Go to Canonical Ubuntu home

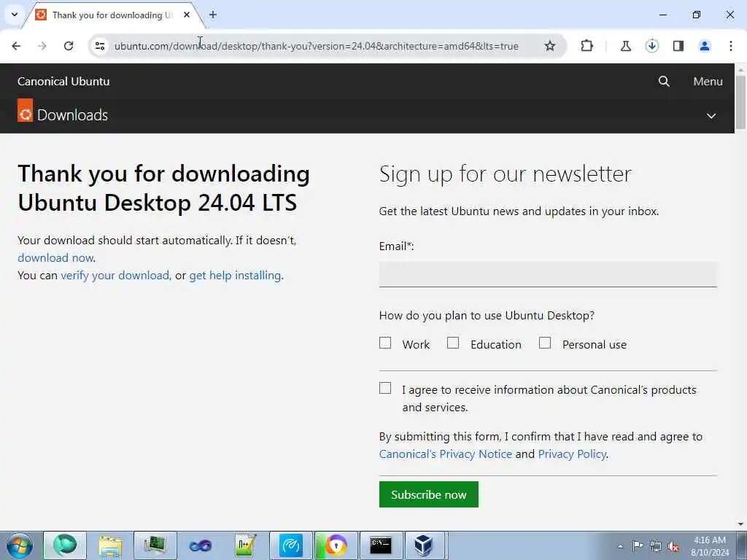coord(63,82)
